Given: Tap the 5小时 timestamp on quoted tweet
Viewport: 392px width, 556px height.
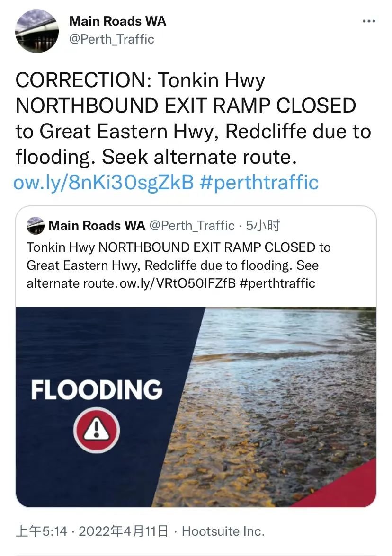Looking at the screenshot, I should [x=263, y=226].
